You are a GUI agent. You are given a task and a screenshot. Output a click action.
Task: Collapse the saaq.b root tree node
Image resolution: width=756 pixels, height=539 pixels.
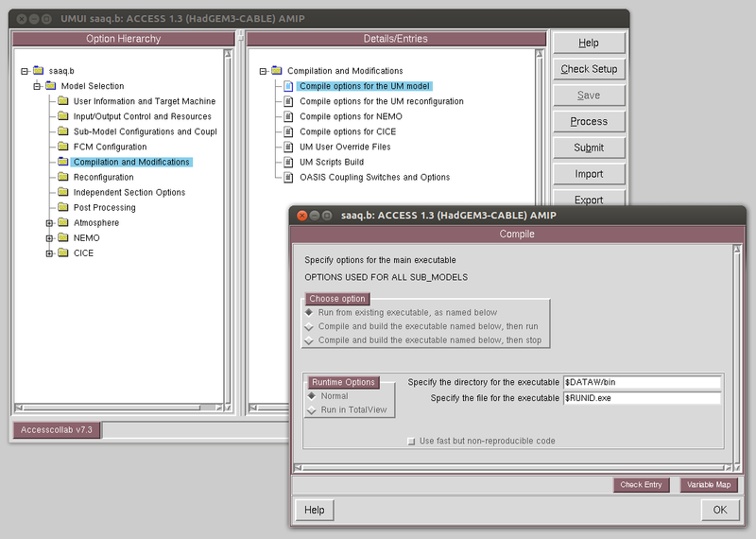point(25,72)
